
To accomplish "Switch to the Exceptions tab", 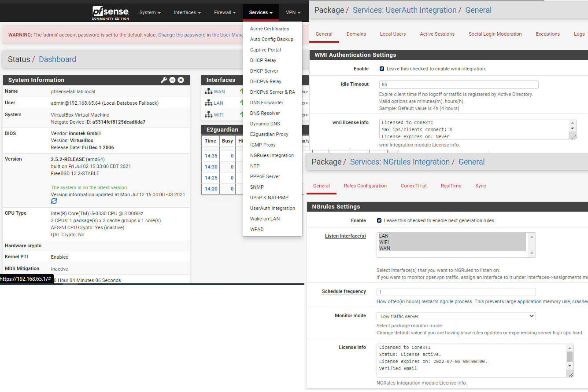I will pyautogui.click(x=548, y=34).
